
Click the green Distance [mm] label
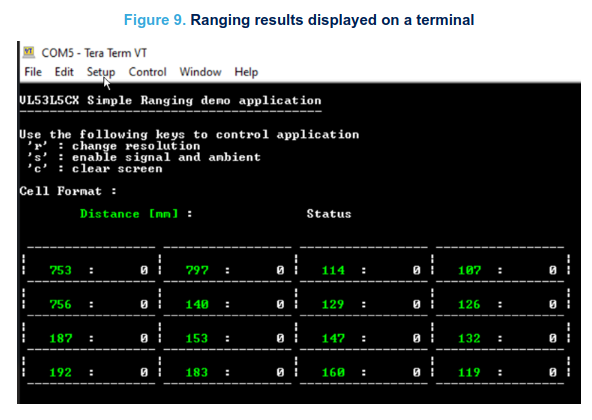[x=129, y=214]
